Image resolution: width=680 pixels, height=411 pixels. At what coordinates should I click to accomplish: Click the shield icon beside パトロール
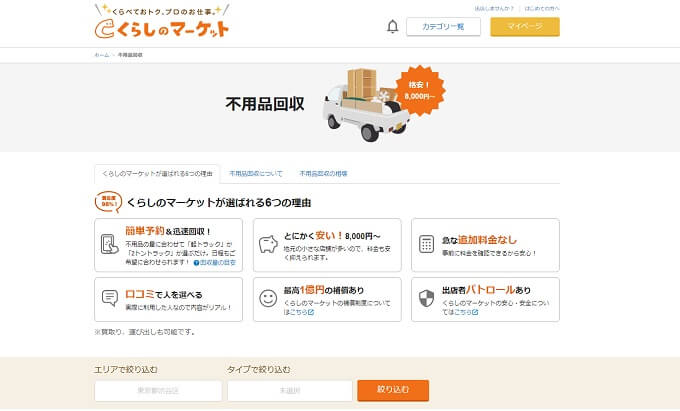click(426, 298)
